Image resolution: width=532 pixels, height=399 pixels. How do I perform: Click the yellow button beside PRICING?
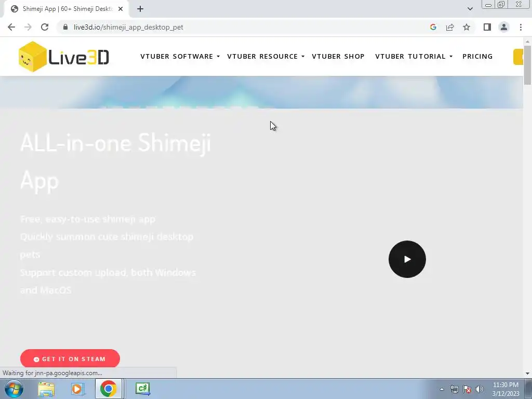tap(518, 57)
